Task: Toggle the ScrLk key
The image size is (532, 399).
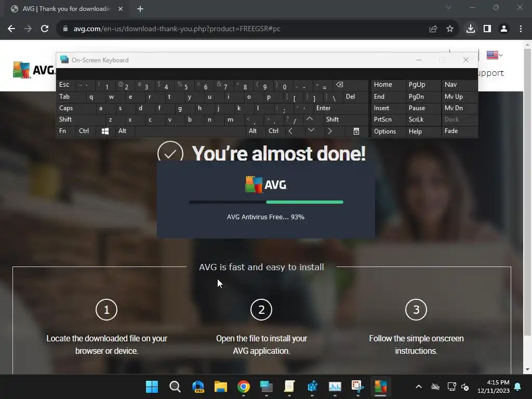Action: click(x=423, y=119)
